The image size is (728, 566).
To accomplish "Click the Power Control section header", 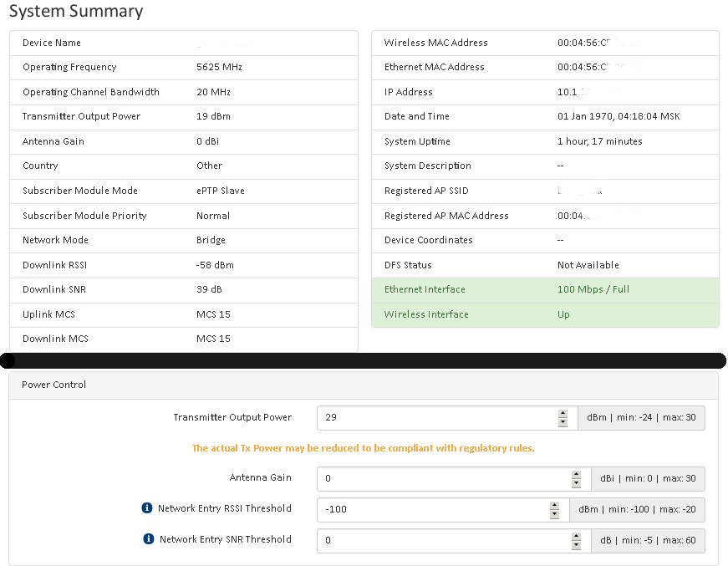I will [54, 385].
